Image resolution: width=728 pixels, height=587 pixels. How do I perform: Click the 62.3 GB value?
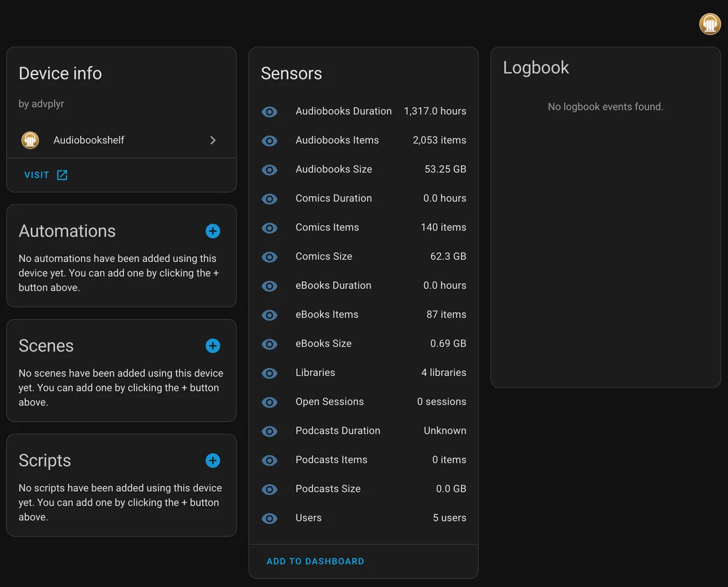point(448,257)
